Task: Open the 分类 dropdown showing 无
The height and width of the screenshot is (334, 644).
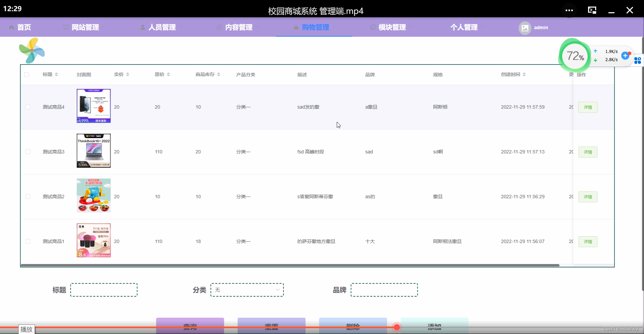Action: (x=247, y=290)
